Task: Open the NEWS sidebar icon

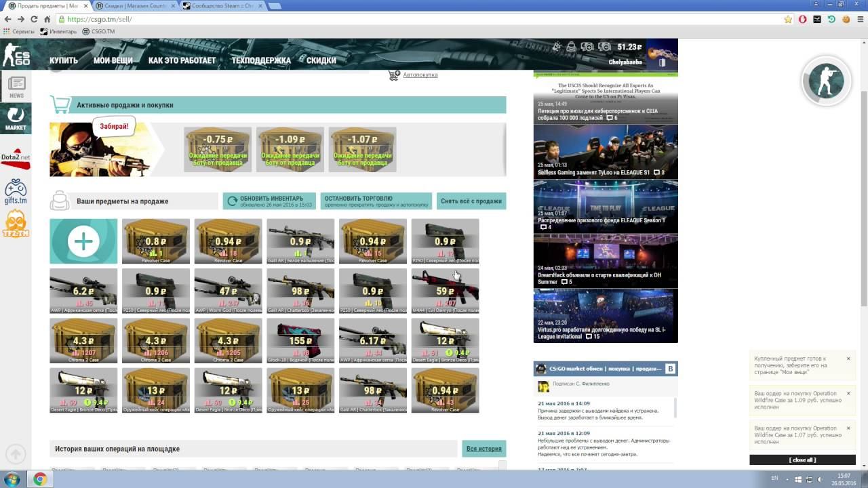Action: [x=16, y=87]
